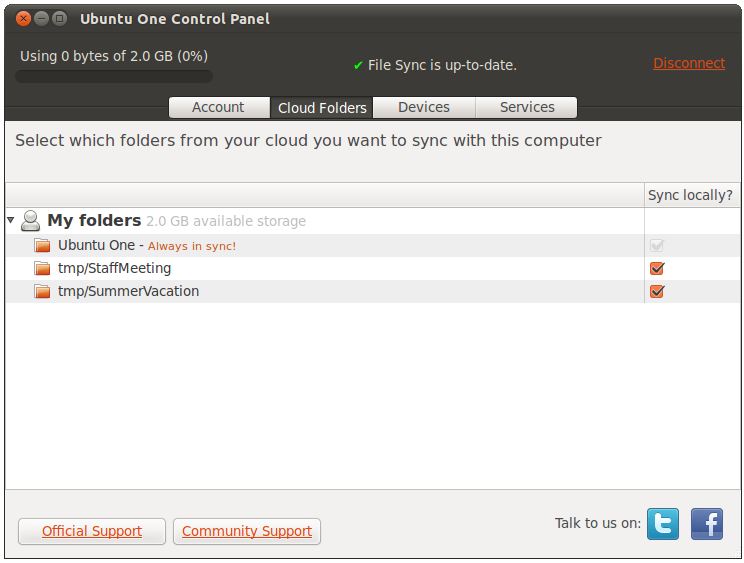Click 'Using 0 bytes of 2.0 GB' text
The height and width of the screenshot is (563, 744).
(114, 56)
